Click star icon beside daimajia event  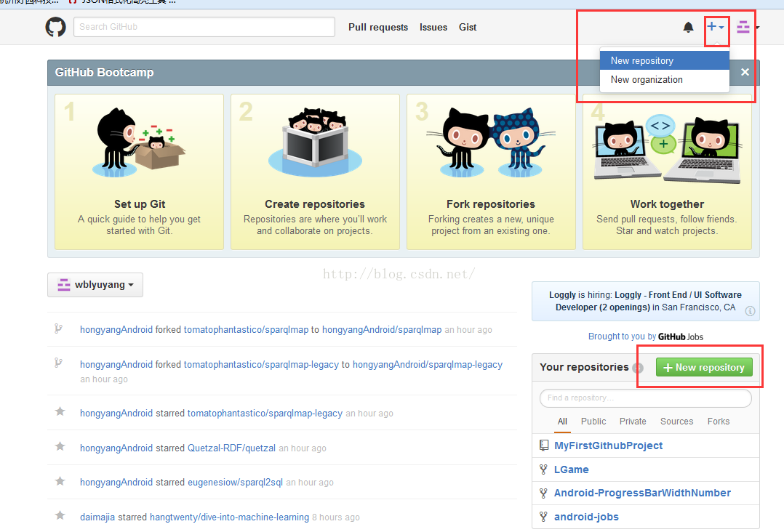60,515
